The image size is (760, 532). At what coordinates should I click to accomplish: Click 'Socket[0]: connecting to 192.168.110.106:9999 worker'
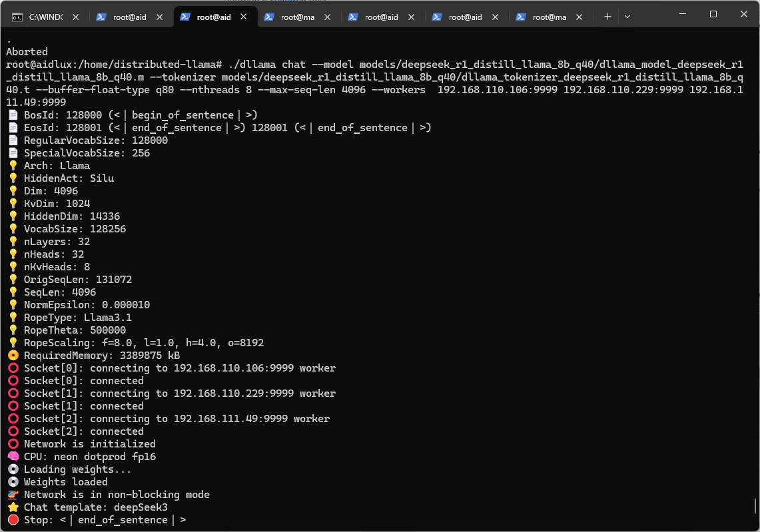coord(180,368)
